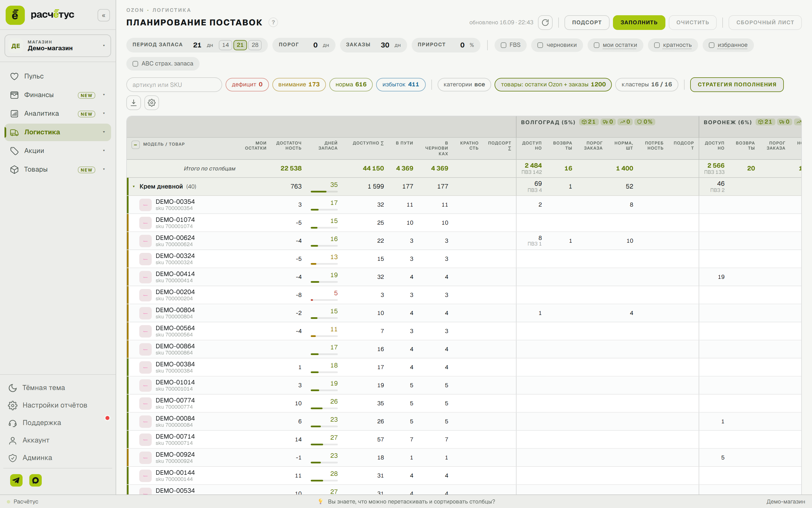Click the Акции tag icon
Viewport: 812px width, 508px height.
tap(14, 151)
